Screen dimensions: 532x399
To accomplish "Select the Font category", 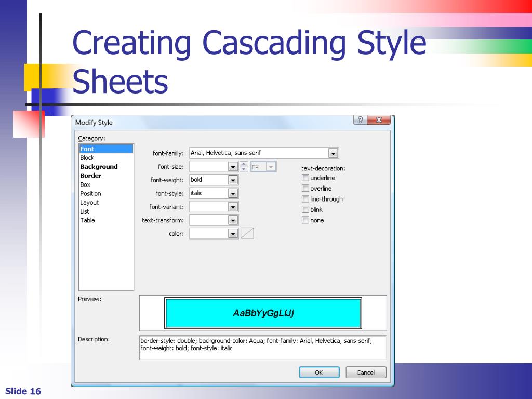I will 106,149.
